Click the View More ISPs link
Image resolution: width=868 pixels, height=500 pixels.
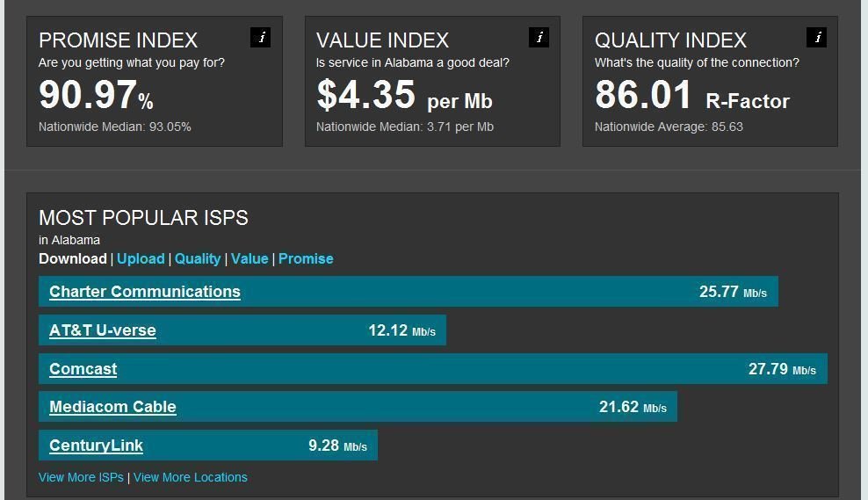(81, 477)
